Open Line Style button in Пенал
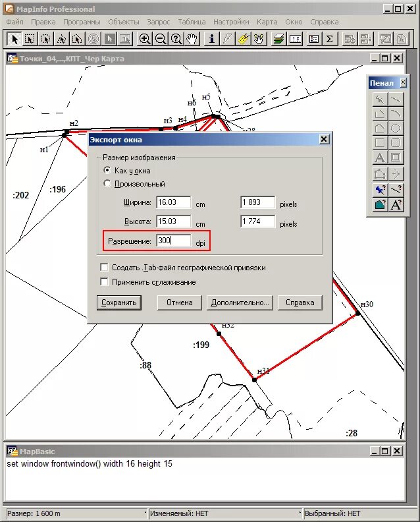 click(x=396, y=190)
